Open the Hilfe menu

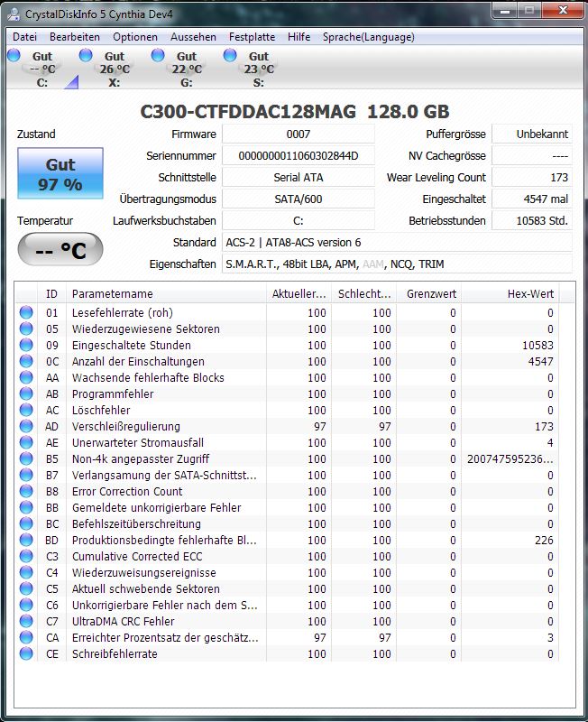(x=299, y=37)
